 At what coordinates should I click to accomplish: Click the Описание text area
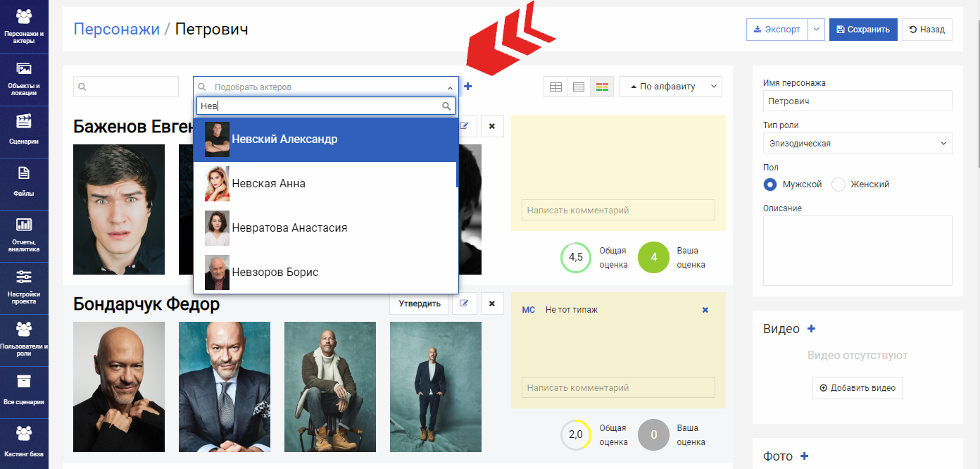(x=857, y=251)
